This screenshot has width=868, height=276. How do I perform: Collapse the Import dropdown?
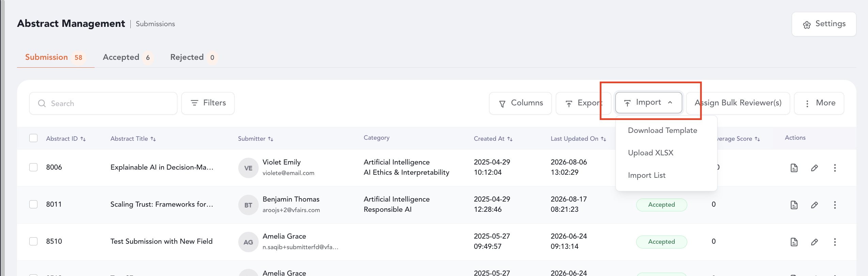[648, 102]
